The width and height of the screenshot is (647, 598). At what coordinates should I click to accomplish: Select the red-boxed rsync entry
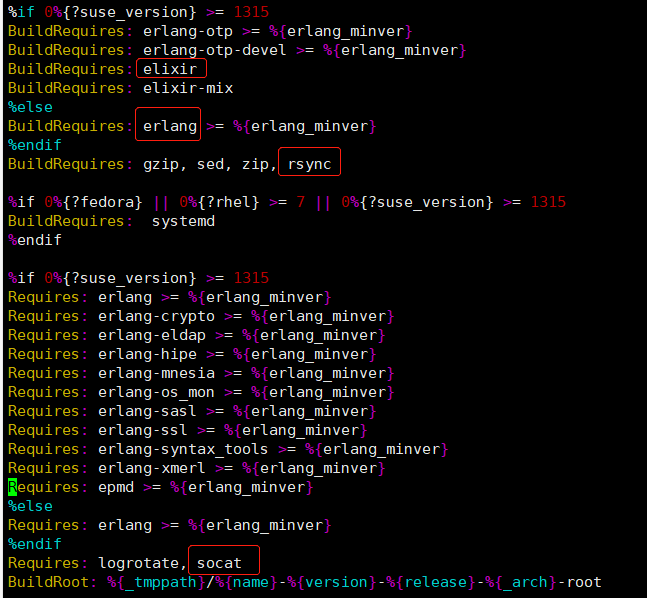click(x=310, y=164)
